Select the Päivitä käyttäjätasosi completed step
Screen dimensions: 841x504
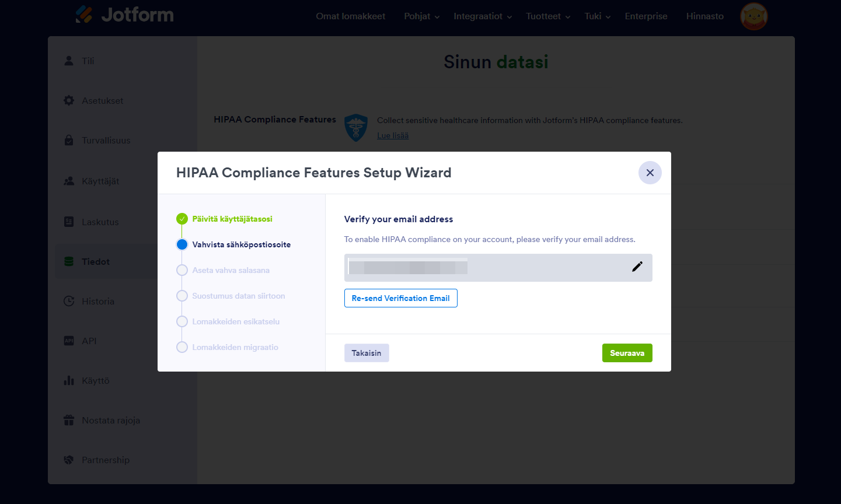tap(182, 219)
